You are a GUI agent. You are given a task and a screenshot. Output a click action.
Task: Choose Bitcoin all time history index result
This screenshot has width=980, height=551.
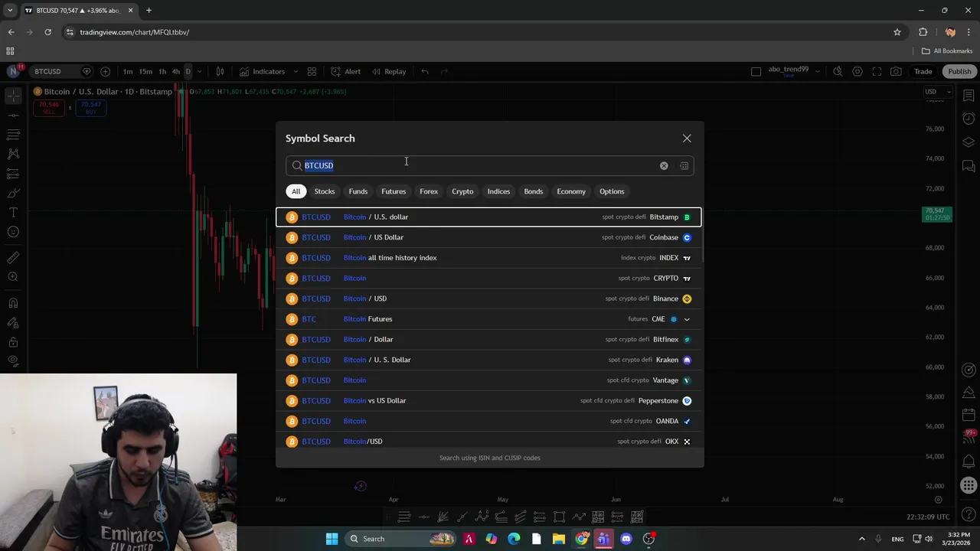(x=488, y=258)
